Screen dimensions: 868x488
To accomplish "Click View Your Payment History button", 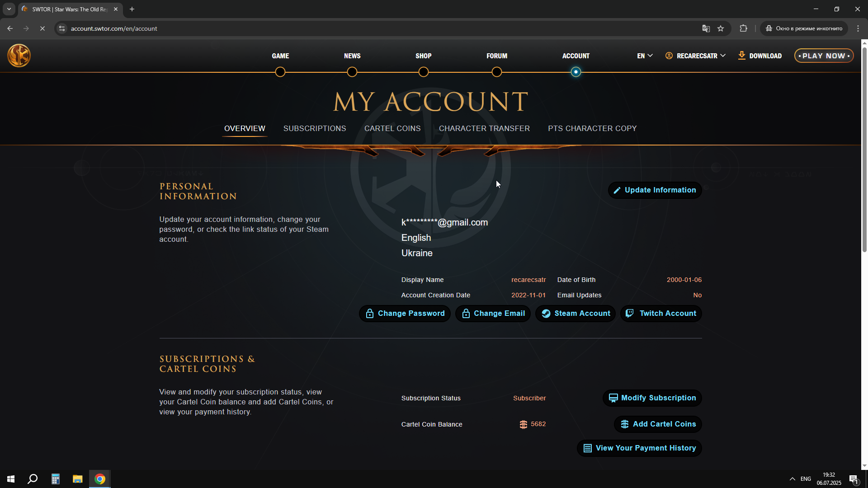I will [639, 448].
